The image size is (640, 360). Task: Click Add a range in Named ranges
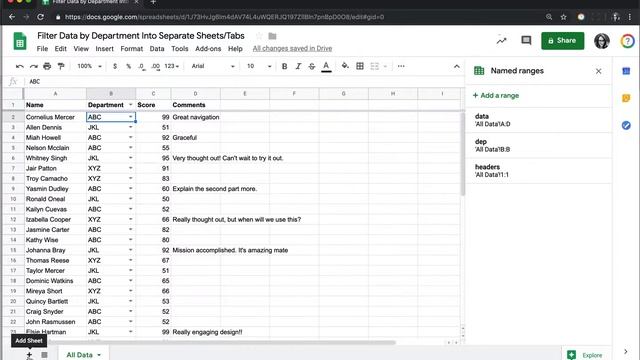click(x=496, y=96)
